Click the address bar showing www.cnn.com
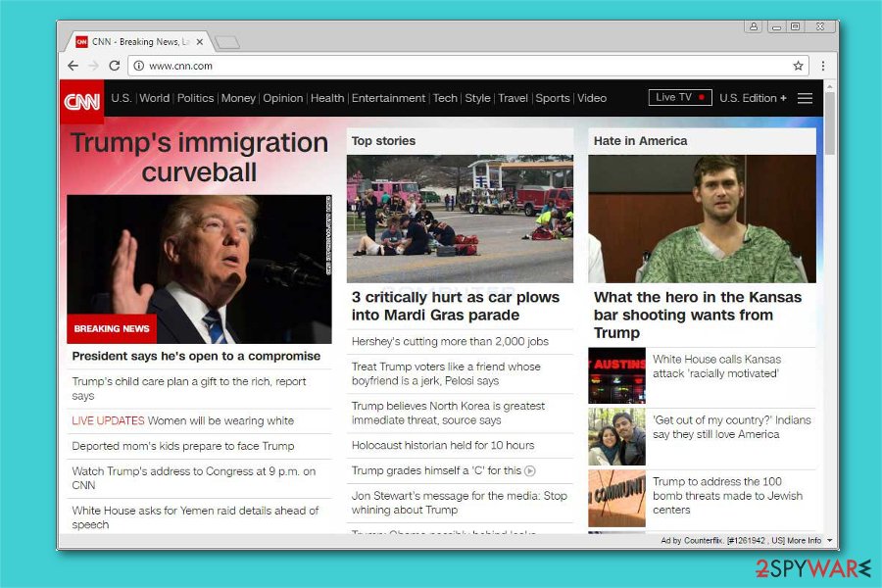This screenshot has width=882, height=588. click(468, 66)
